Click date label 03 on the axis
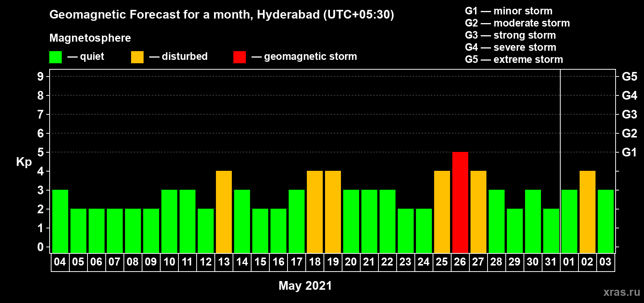The image size is (644, 303). click(x=605, y=262)
